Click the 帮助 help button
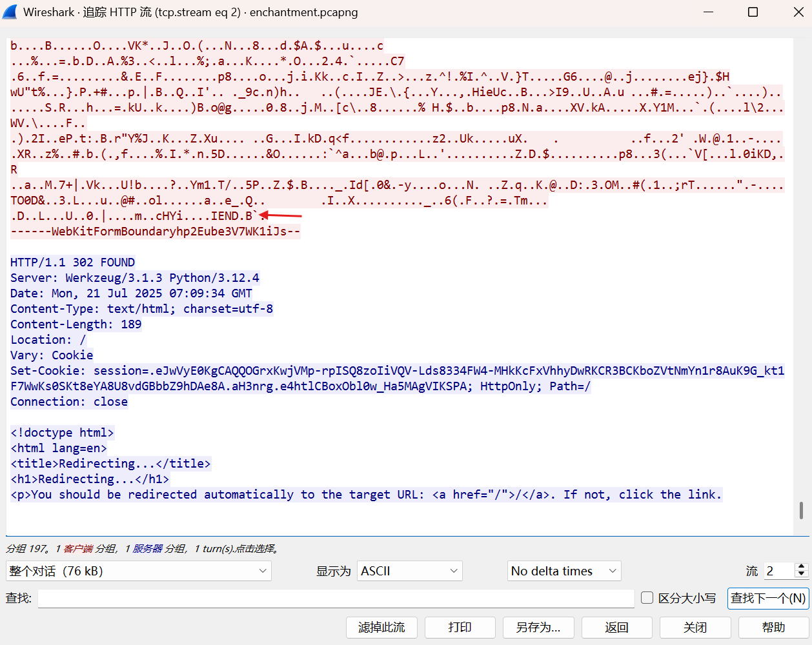The image size is (812, 645). tap(774, 627)
